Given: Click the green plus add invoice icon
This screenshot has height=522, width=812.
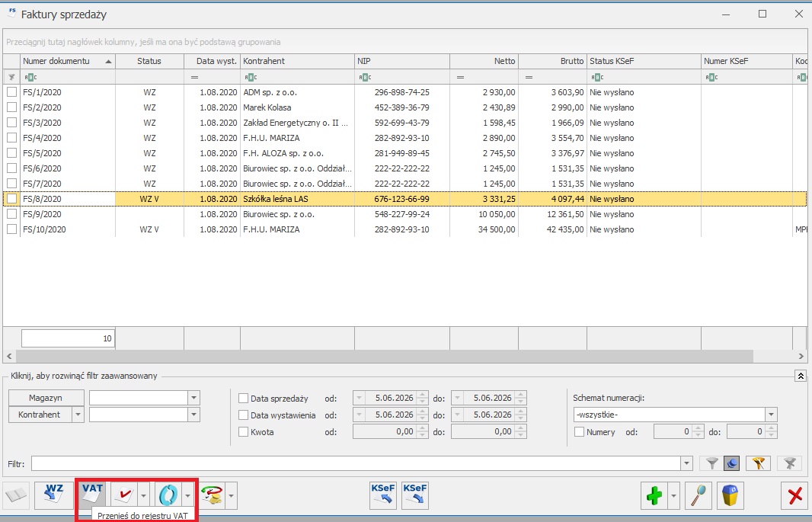Looking at the screenshot, I should tap(654, 495).
